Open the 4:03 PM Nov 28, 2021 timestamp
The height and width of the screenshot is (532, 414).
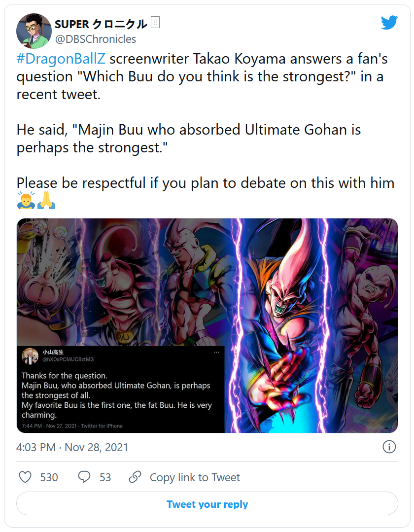pos(72,447)
